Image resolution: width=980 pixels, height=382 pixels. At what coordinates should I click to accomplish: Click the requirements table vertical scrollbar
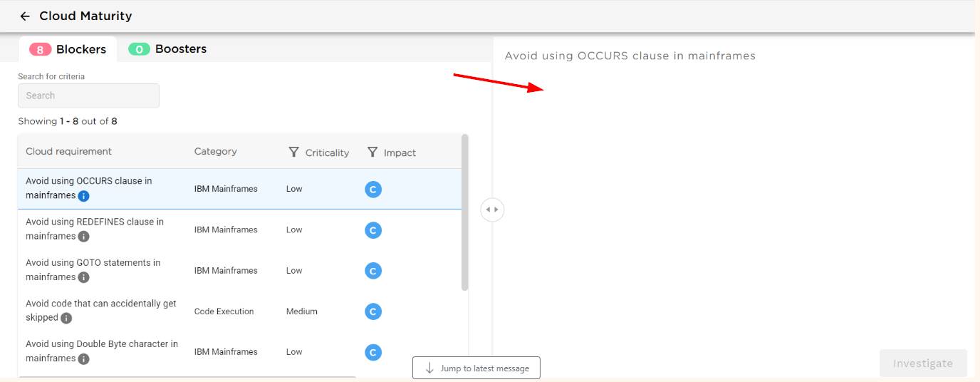point(465,212)
